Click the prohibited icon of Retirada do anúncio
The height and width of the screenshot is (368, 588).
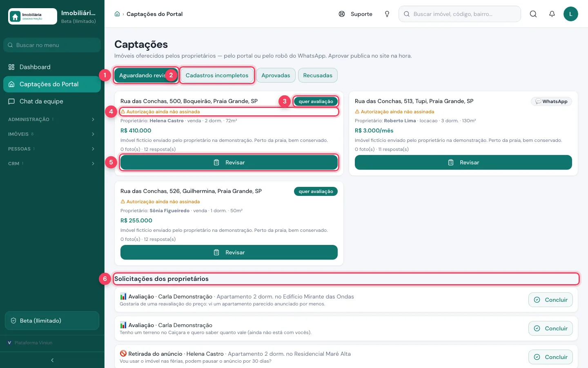(123, 354)
